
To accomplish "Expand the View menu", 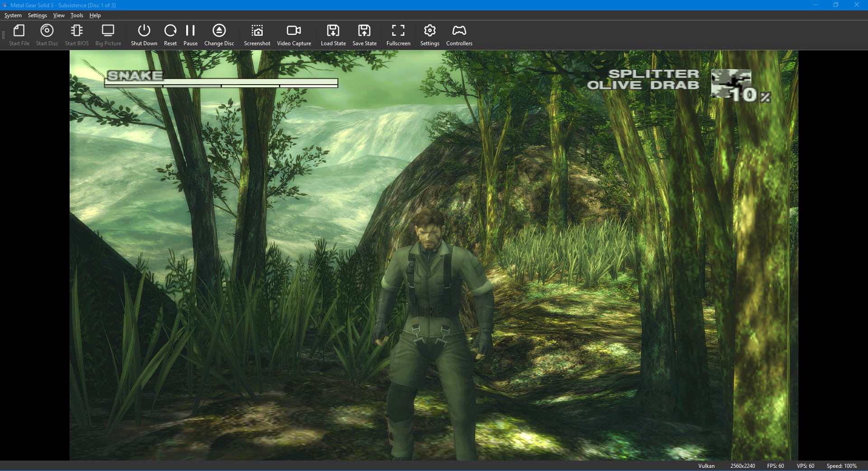I will (59, 15).
